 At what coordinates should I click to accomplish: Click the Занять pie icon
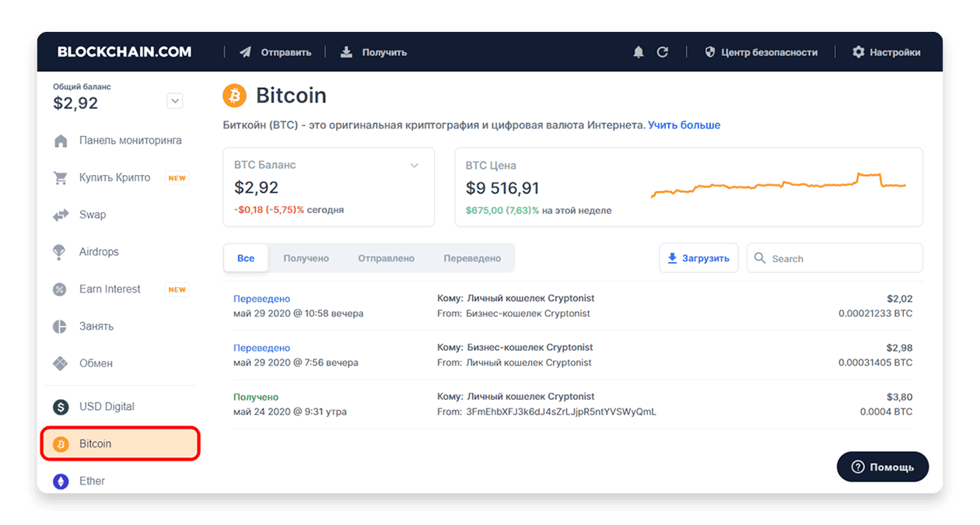click(x=60, y=327)
